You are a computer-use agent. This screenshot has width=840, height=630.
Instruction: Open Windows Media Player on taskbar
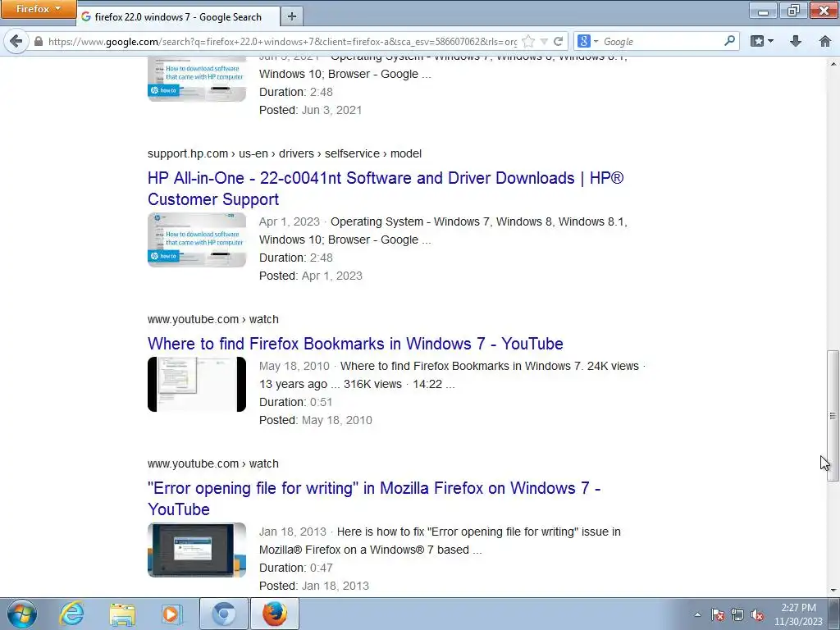point(172,614)
